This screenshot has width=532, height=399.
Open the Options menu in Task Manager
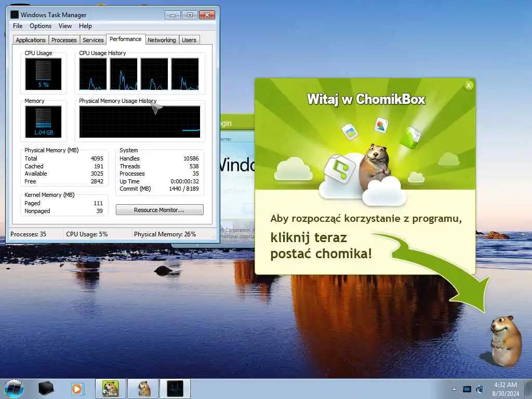point(41,26)
